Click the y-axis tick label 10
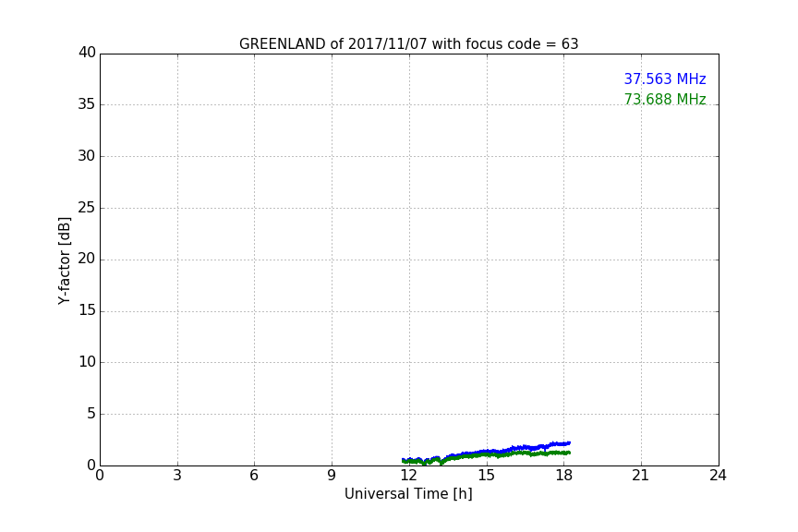 87,362
